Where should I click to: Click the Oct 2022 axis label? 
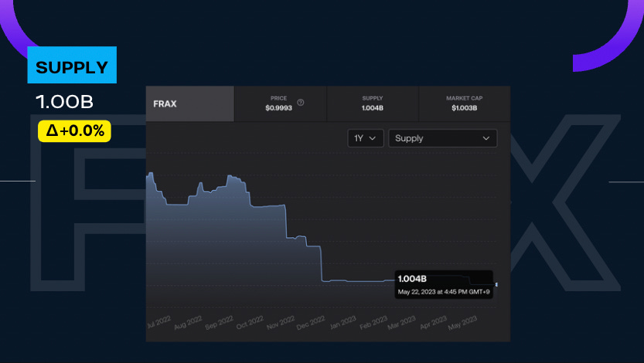250,322
